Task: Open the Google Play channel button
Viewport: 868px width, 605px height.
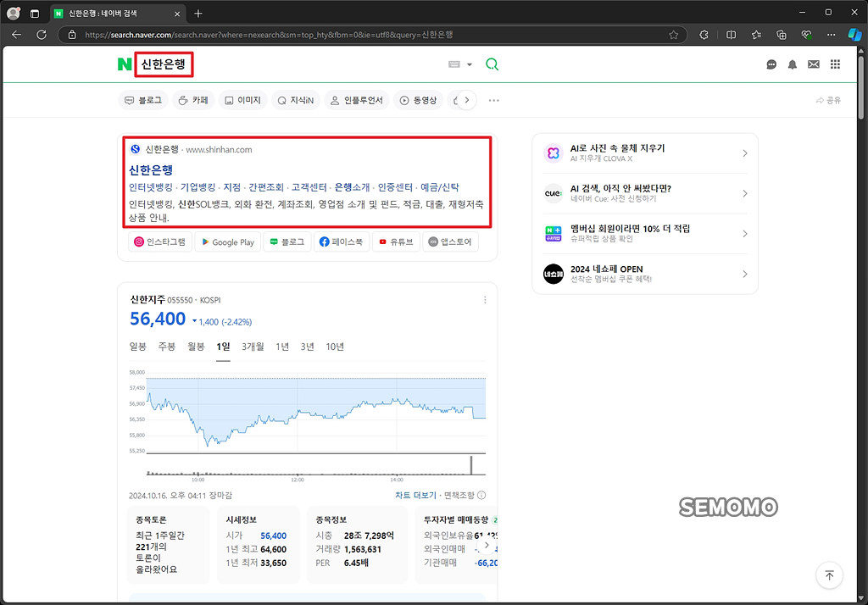Action: [227, 241]
